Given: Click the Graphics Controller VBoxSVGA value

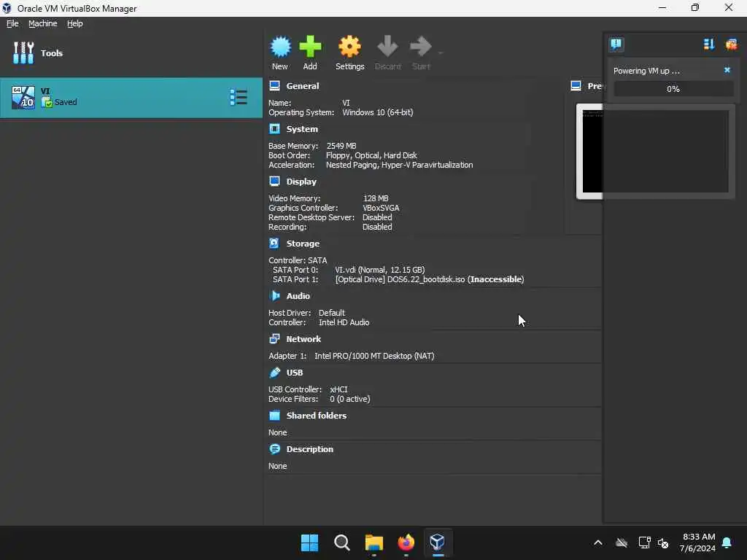Looking at the screenshot, I should tap(381, 208).
